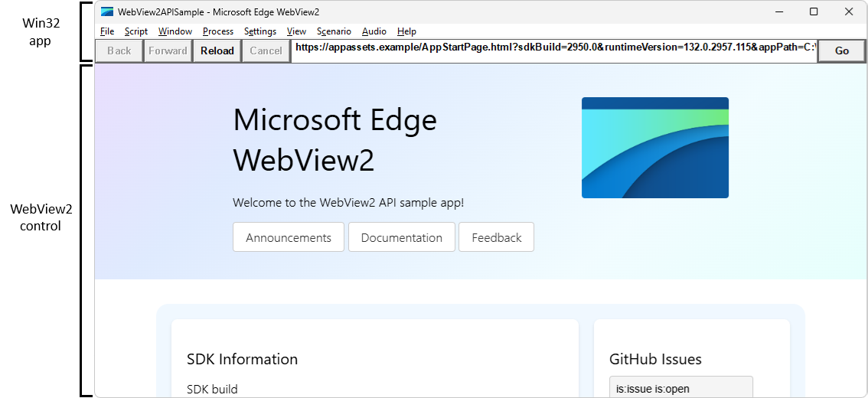
Task: Click the WebView2 logo image on page
Action: pyautogui.click(x=655, y=148)
